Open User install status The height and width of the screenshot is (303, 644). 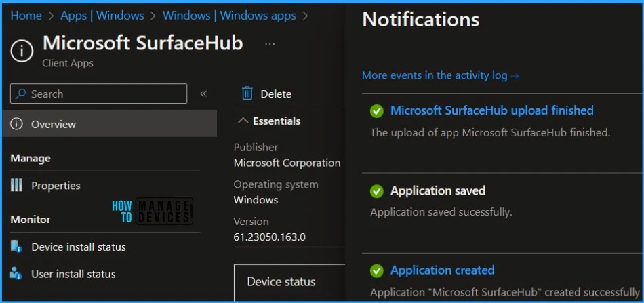[73, 274]
